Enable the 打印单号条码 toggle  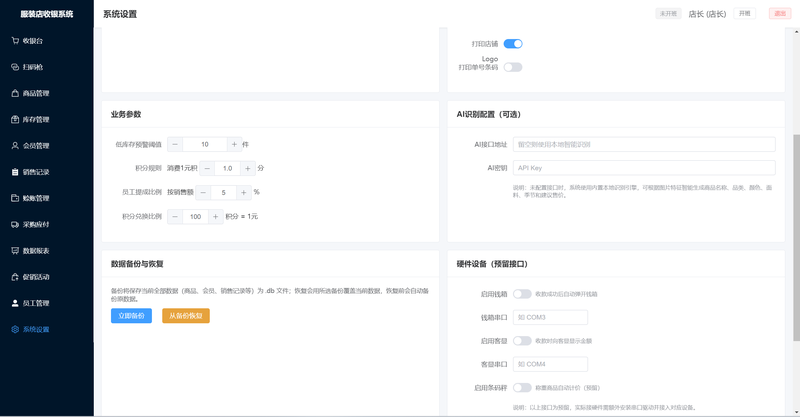coord(513,67)
